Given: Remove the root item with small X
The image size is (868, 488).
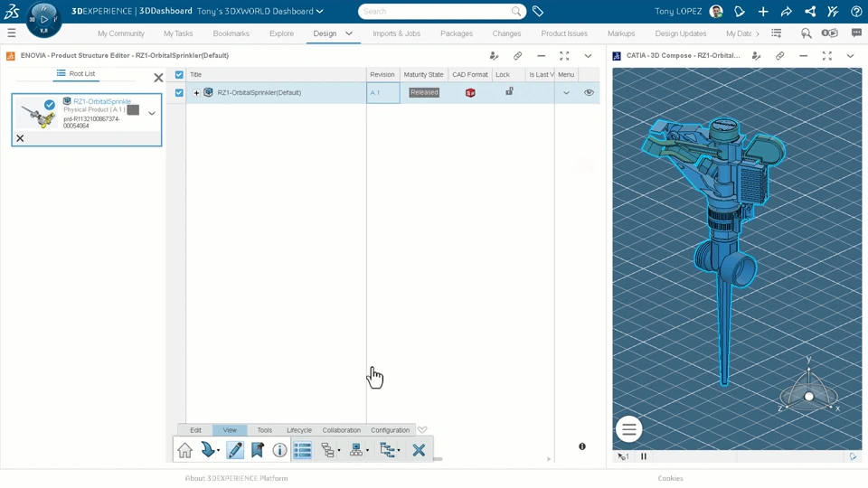Looking at the screenshot, I should [20, 138].
